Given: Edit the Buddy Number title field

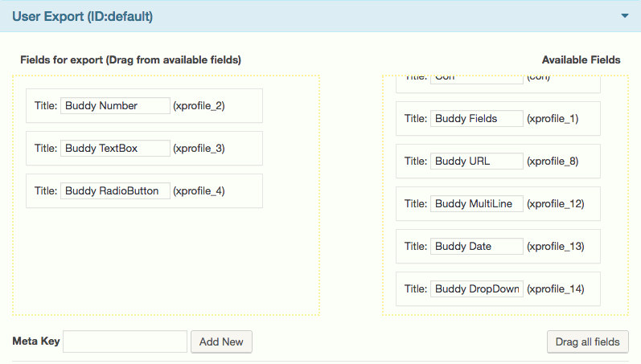Looking at the screenshot, I should click(x=115, y=106).
